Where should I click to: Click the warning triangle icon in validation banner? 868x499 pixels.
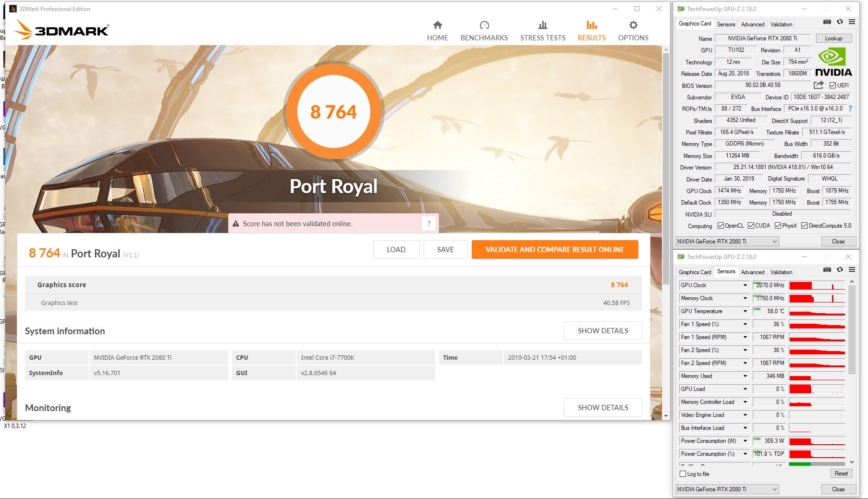236,224
